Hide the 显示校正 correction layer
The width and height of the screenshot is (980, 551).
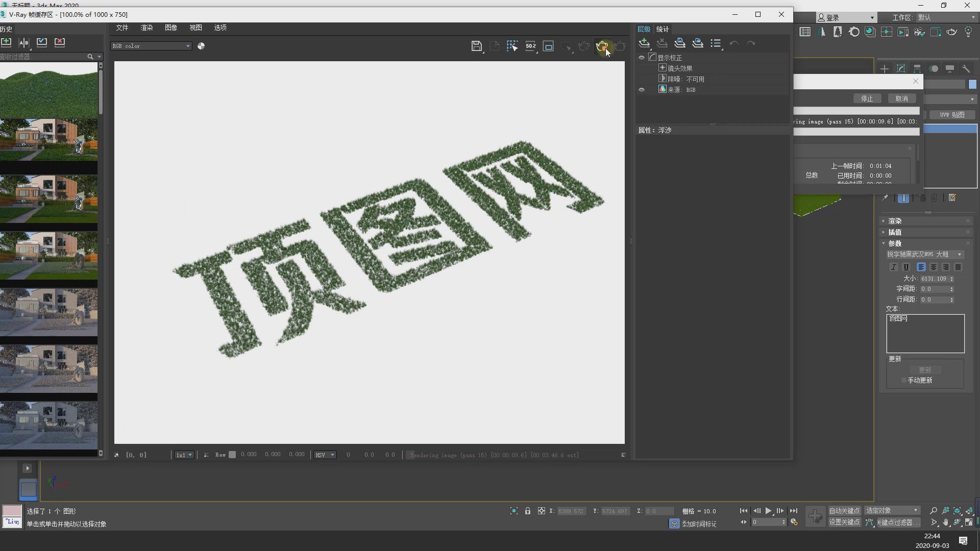(642, 58)
